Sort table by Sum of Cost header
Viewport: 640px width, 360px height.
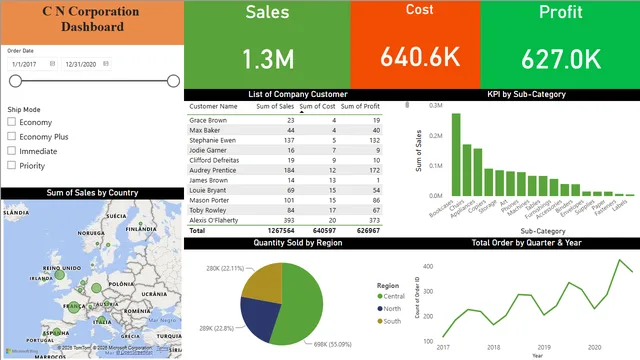pyautogui.click(x=317, y=106)
